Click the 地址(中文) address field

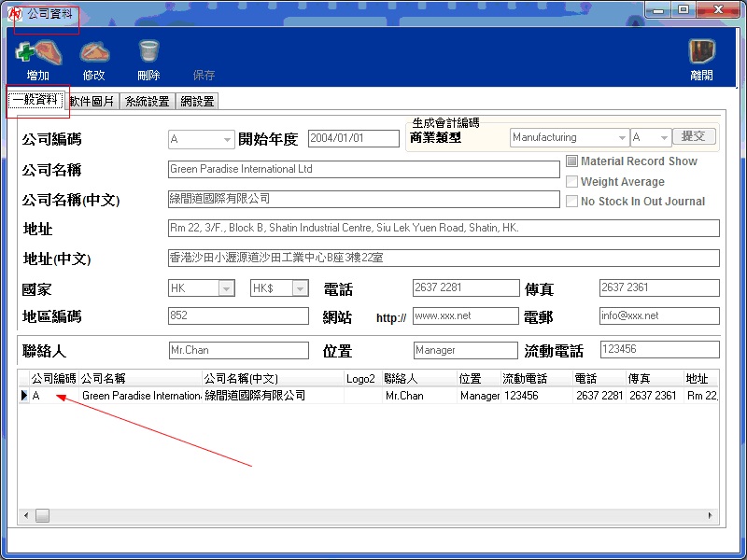(444, 259)
